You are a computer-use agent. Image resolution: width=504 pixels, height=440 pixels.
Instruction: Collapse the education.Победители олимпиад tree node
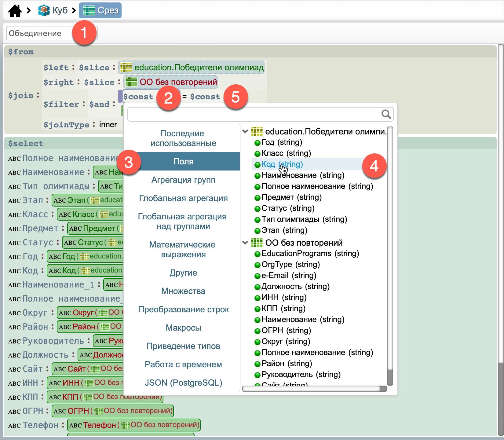(x=245, y=132)
